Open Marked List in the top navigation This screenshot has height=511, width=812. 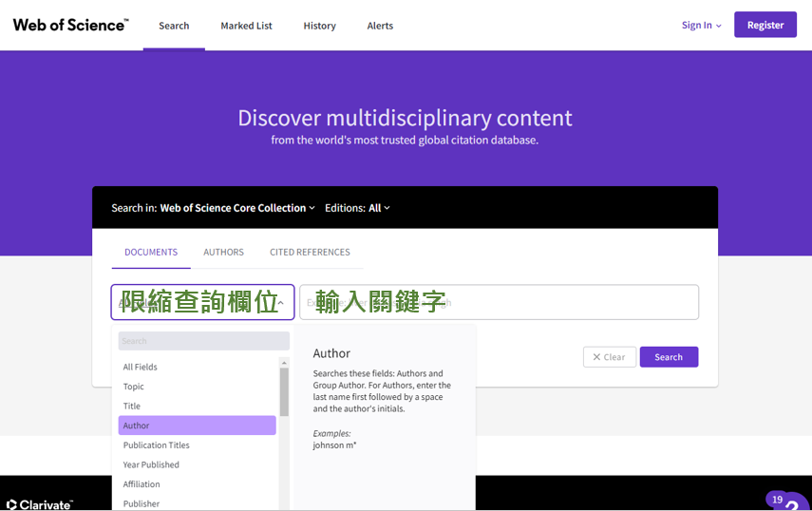point(246,26)
